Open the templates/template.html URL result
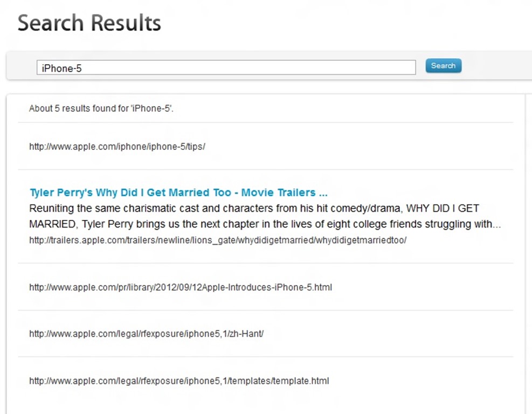 coord(178,381)
